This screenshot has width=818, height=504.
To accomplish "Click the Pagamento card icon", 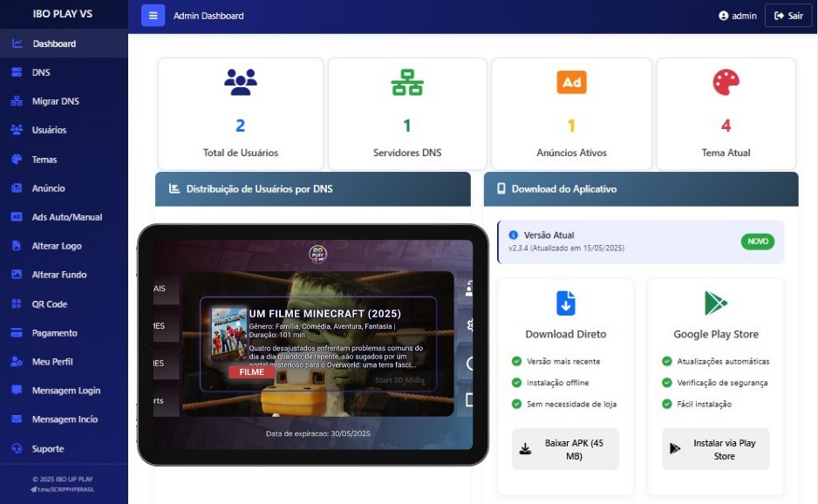I will click(x=17, y=333).
